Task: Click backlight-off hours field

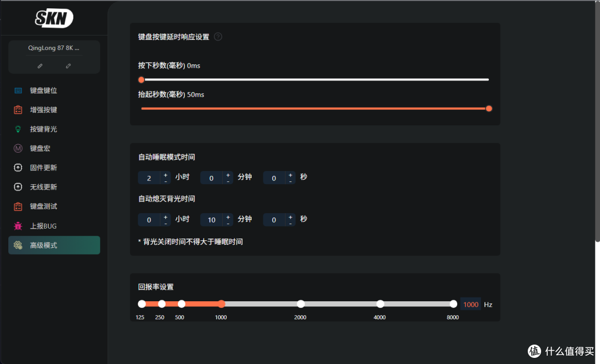Action: coord(149,220)
